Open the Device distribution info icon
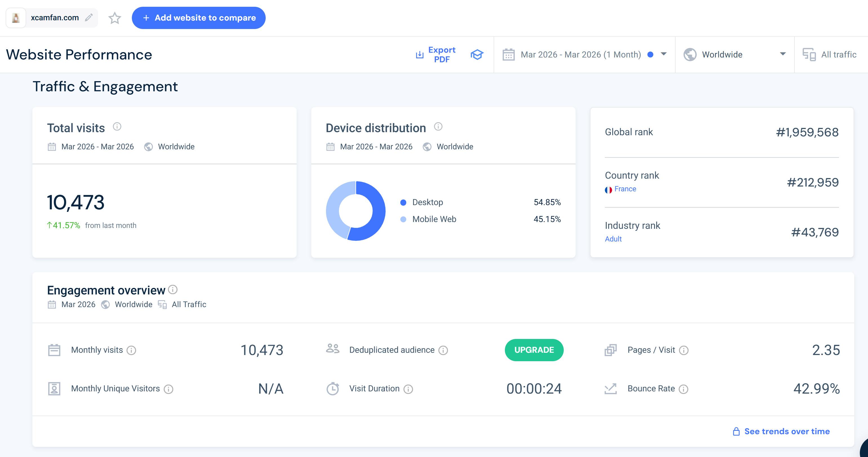 pos(438,127)
